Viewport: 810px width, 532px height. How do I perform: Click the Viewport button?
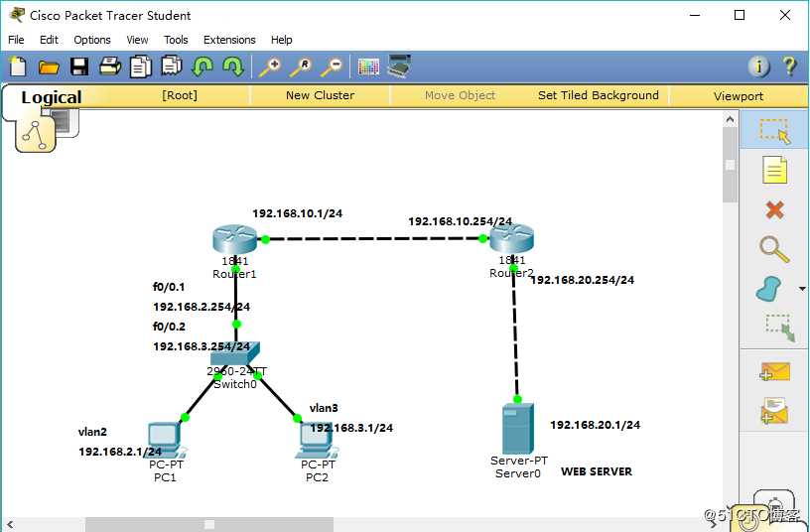[739, 95]
